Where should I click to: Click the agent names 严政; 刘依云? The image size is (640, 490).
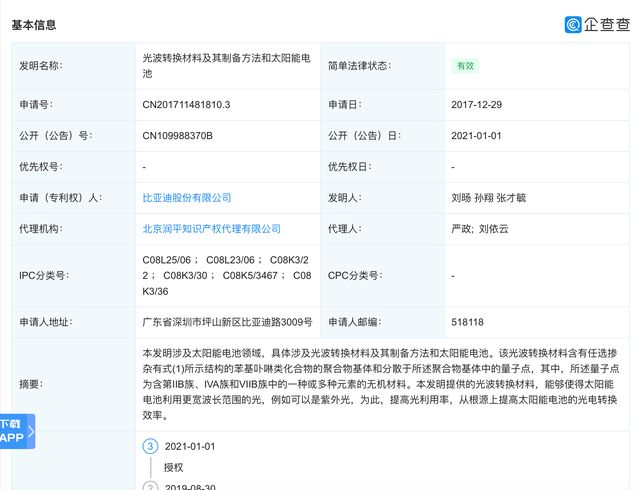point(480,229)
